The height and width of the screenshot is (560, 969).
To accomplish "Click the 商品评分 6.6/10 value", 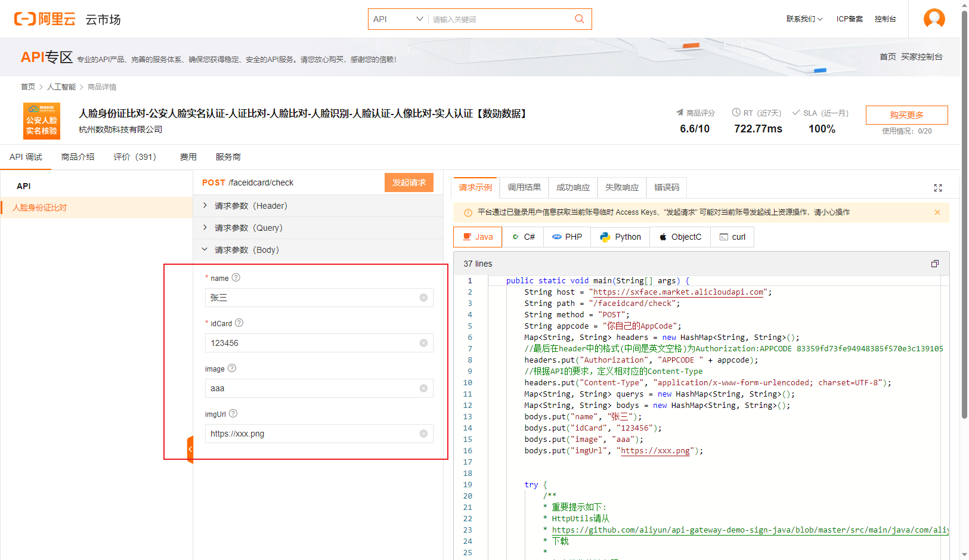I will tap(695, 129).
